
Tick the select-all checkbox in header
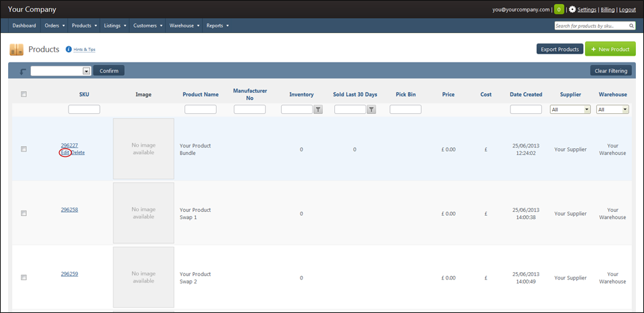click(x=24, y=95)
